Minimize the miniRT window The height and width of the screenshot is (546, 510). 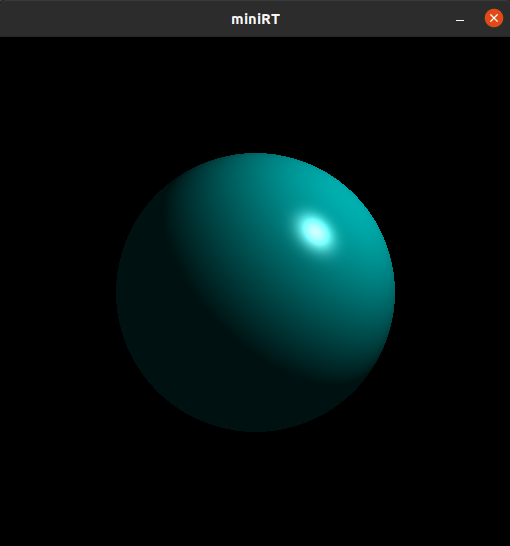(460, 20)
